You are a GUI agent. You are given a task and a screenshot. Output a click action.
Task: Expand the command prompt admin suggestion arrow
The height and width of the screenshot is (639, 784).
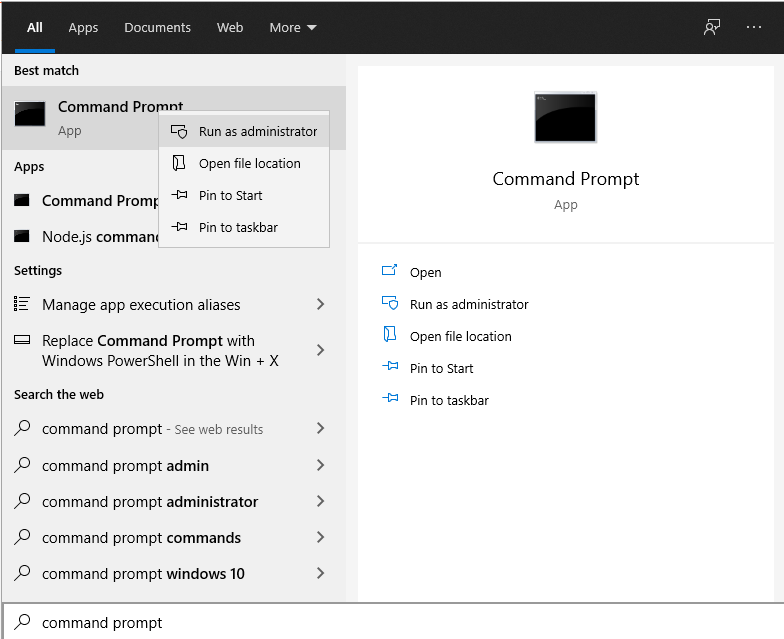pyautogui.click(x=320, y=466)
